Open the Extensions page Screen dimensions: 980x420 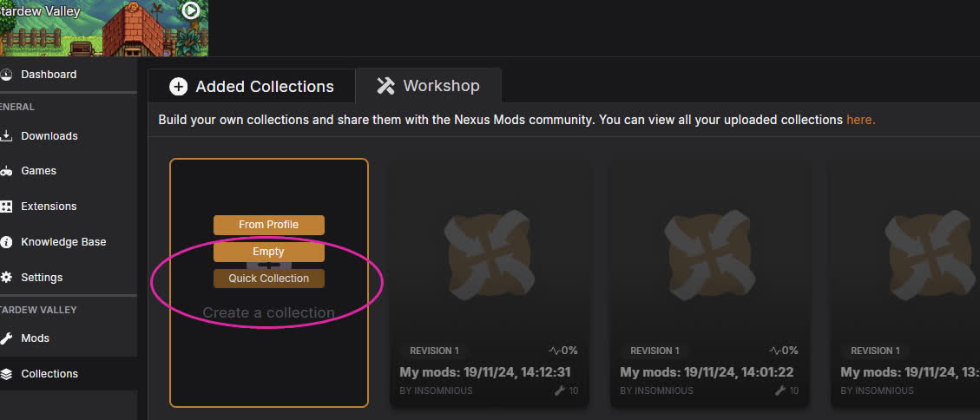[x=69, y=207]
